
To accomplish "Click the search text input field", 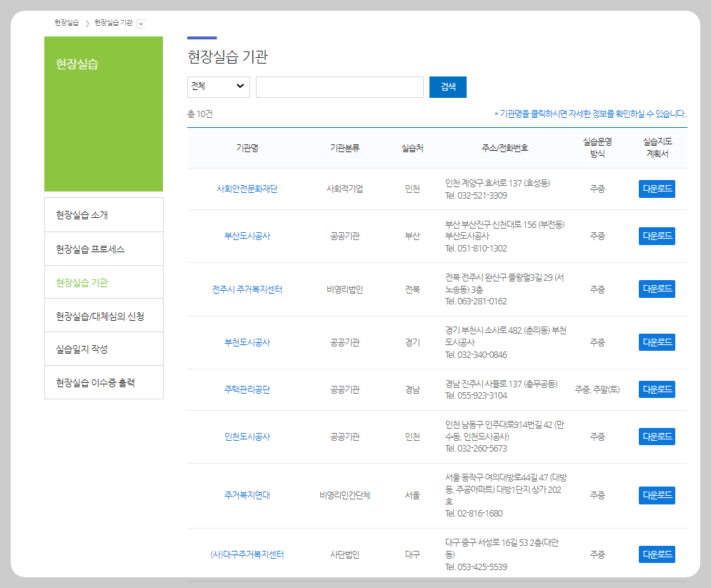I will (x=339, y=86).
